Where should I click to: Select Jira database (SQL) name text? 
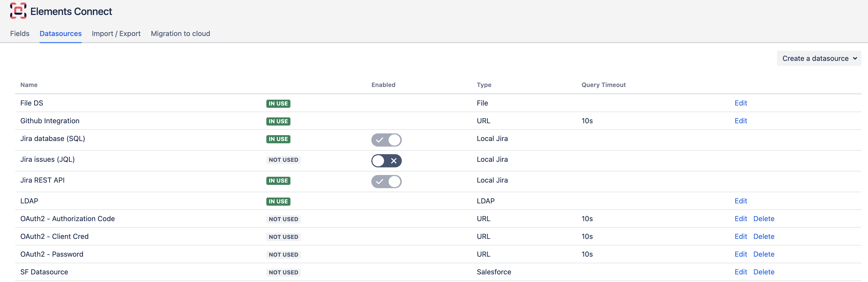pos(53,139)
